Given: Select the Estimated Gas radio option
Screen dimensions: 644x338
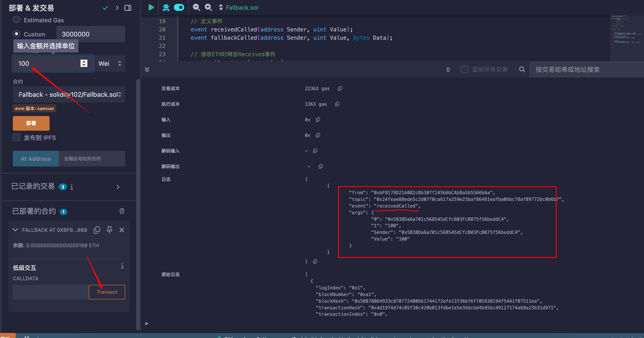Looking at the screenshot, I should point(17,20).
